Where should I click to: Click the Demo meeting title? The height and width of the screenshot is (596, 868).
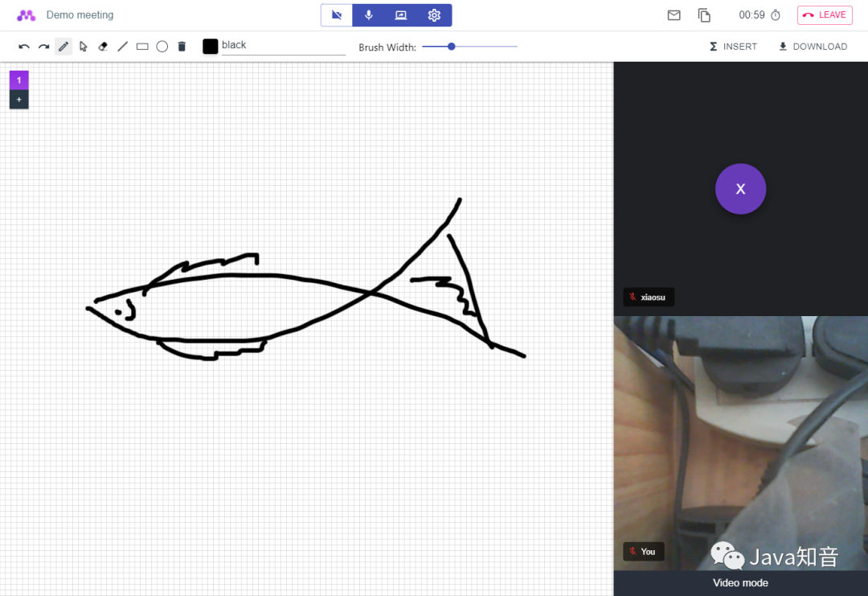pyautogui.click(x=80, y=15)
